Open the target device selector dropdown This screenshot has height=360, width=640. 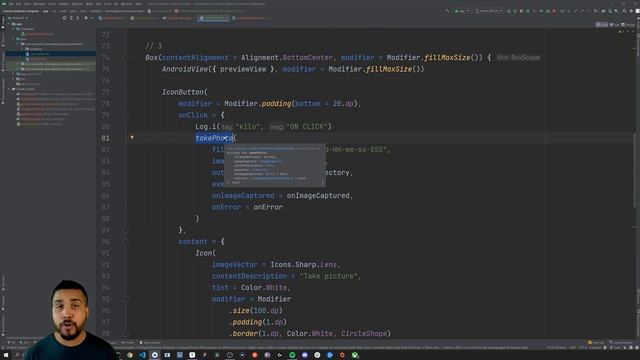tap(489, 11)
